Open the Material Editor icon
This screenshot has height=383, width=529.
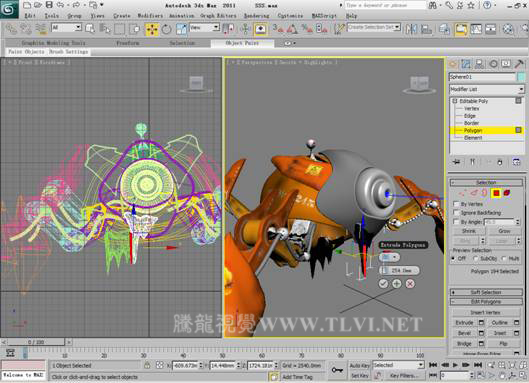click(508, 29)
